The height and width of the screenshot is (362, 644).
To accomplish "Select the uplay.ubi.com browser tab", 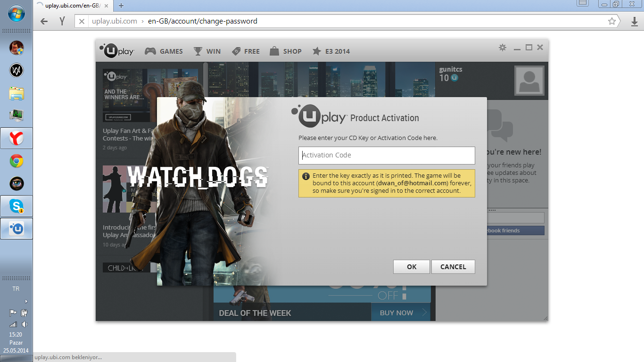I will click(73, 6).
